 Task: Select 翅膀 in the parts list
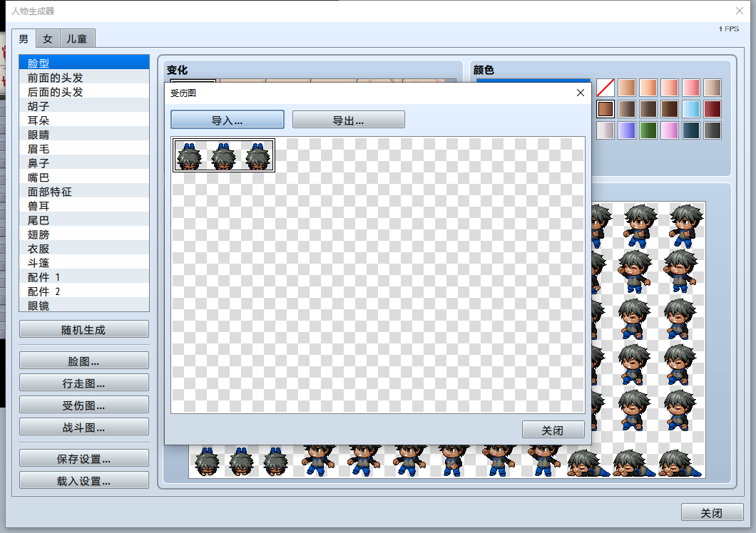[x=84, y=234]
